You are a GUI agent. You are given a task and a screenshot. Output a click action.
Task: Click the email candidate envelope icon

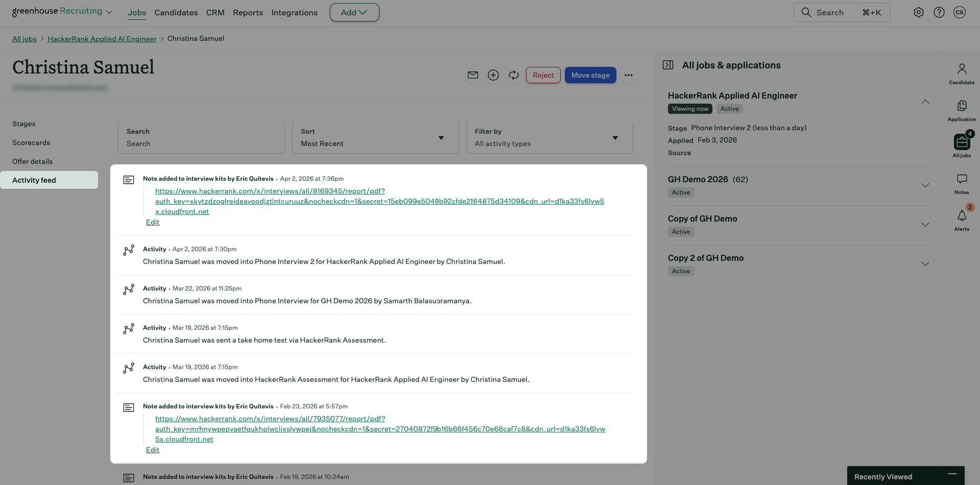tap(473, 75)
